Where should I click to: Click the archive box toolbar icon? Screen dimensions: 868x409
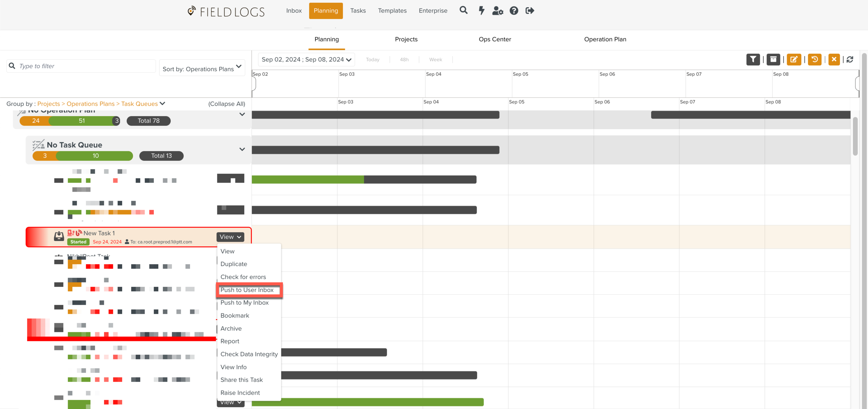pyautogui.click(x=773, y=59)
